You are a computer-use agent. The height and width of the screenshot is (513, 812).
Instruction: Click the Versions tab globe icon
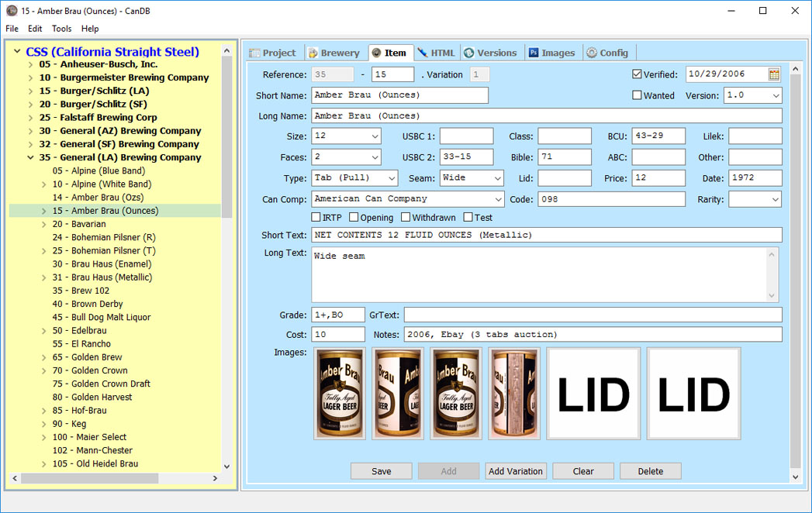469,53
